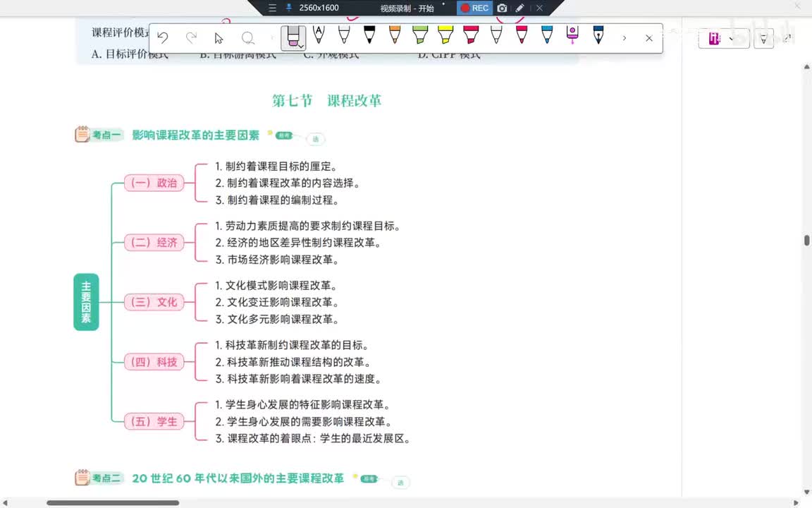Click the 第七节 课程改革 heading
The image size is (812, 508).
click(327, 101)
